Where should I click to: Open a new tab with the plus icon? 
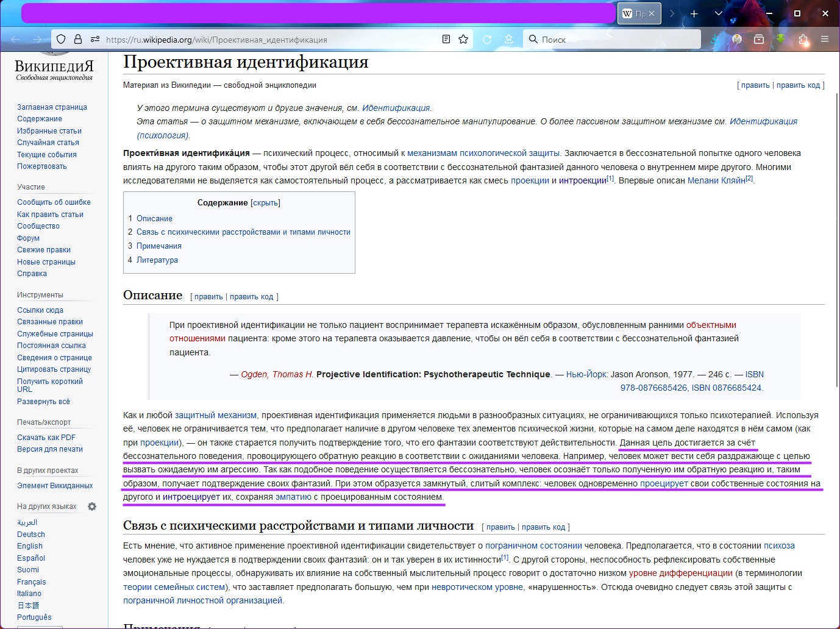[x=694, y=13]
